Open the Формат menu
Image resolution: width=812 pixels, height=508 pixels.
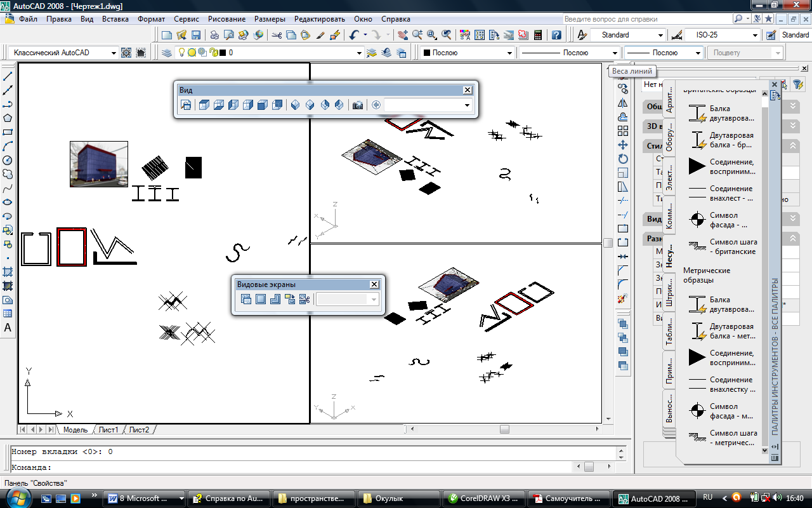click(x=151, y=19)
